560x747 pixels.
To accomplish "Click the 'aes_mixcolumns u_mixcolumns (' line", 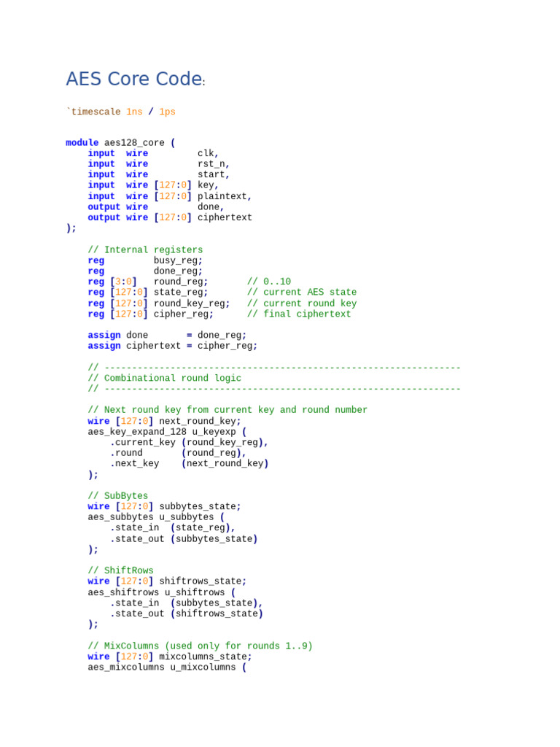I will [x=167, y=667].
